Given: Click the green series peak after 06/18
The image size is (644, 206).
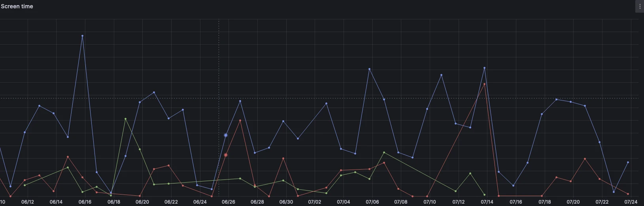Looking at the screenshot, I should 125,119.
